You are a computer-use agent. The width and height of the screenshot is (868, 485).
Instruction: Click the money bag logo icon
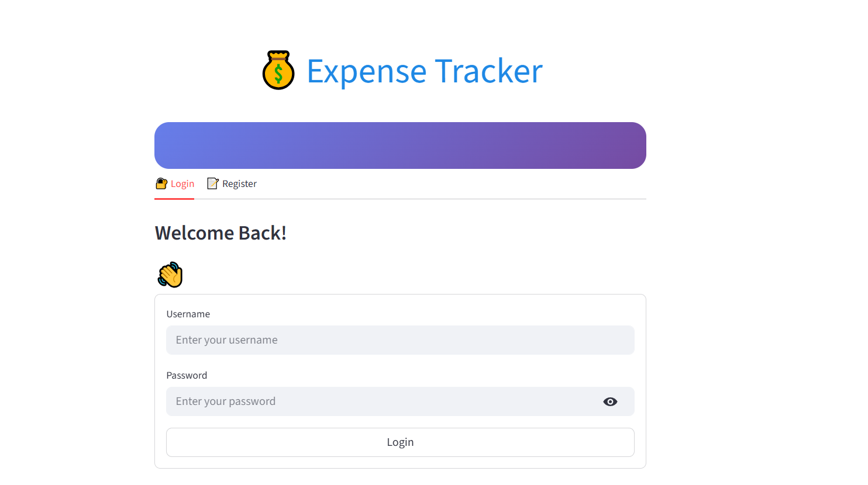coord(278,71)
